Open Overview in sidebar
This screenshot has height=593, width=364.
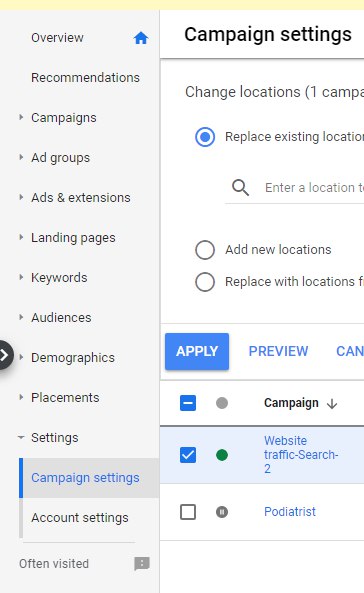tap(57, 38)
